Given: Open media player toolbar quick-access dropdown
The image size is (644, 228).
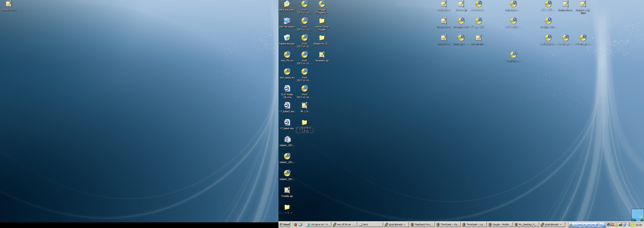Looking at the screenshot, I should coord(576,225).
